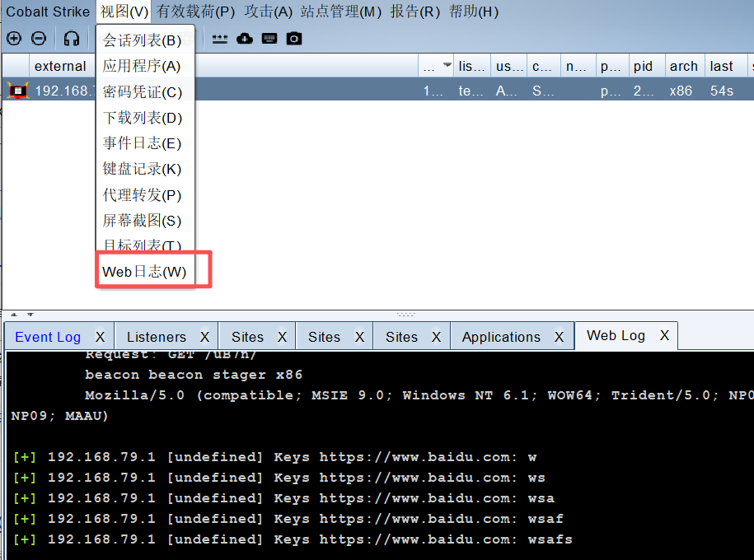The width and height of the screenshot is (754, 560).
Task: Click the log line ending with wsafs
Action: (293, 539)
